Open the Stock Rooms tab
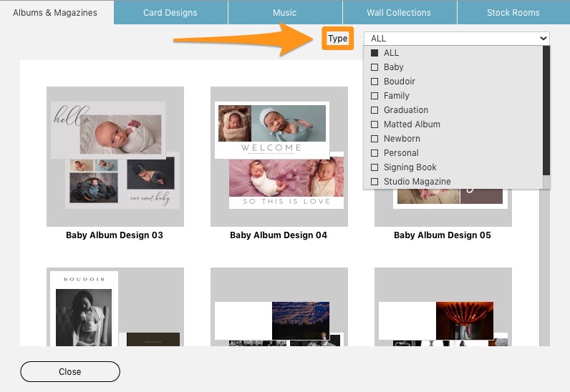The height and width of the screenshot is (392, 570). pyautogui.click(x=513, y=13)
